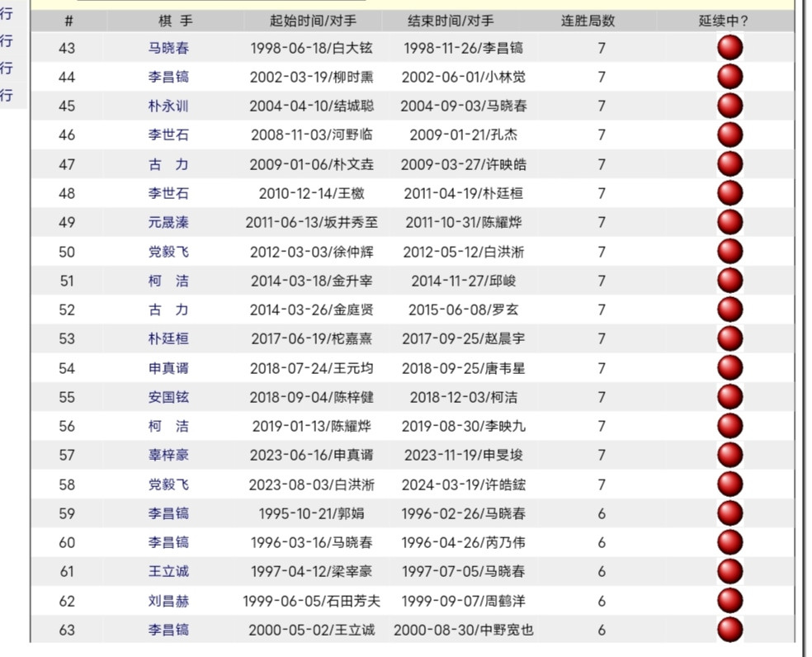Open player link 刘昌赫 in row 62

point(168,601)
